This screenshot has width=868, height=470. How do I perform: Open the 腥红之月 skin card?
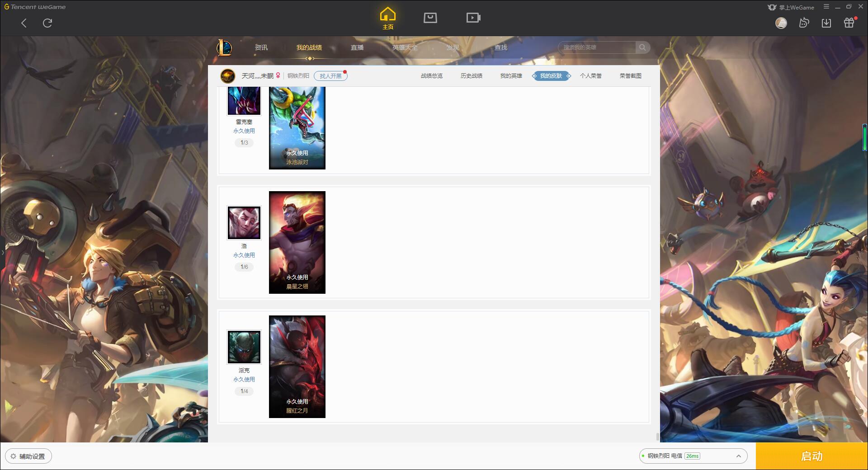[297, 367]
